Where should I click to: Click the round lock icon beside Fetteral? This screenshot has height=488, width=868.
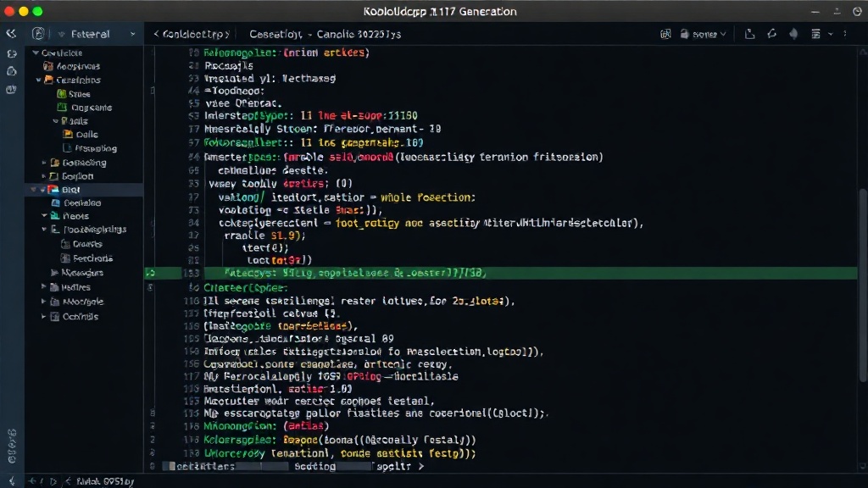click(38, 34)
